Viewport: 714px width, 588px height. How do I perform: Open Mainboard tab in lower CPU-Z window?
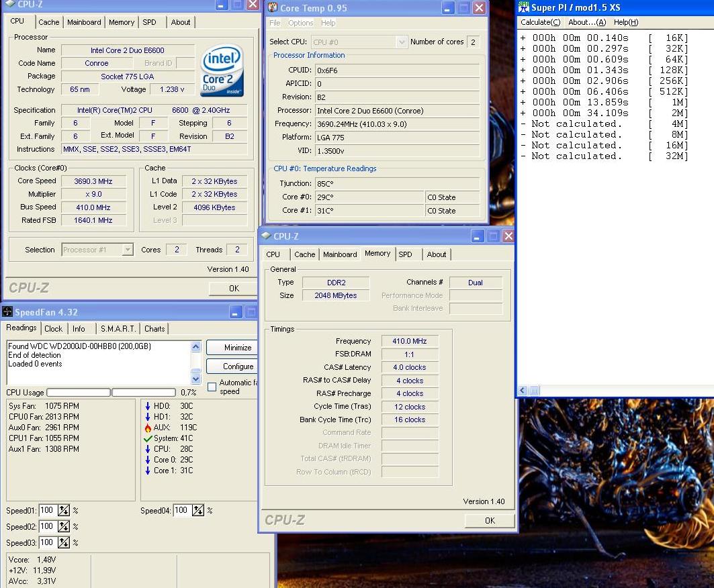click(340, 254)
